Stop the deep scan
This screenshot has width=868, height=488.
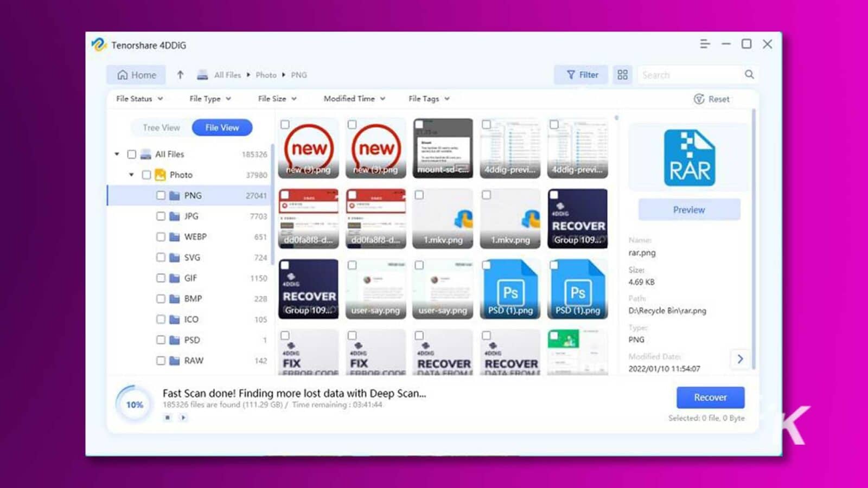(168, 418)
